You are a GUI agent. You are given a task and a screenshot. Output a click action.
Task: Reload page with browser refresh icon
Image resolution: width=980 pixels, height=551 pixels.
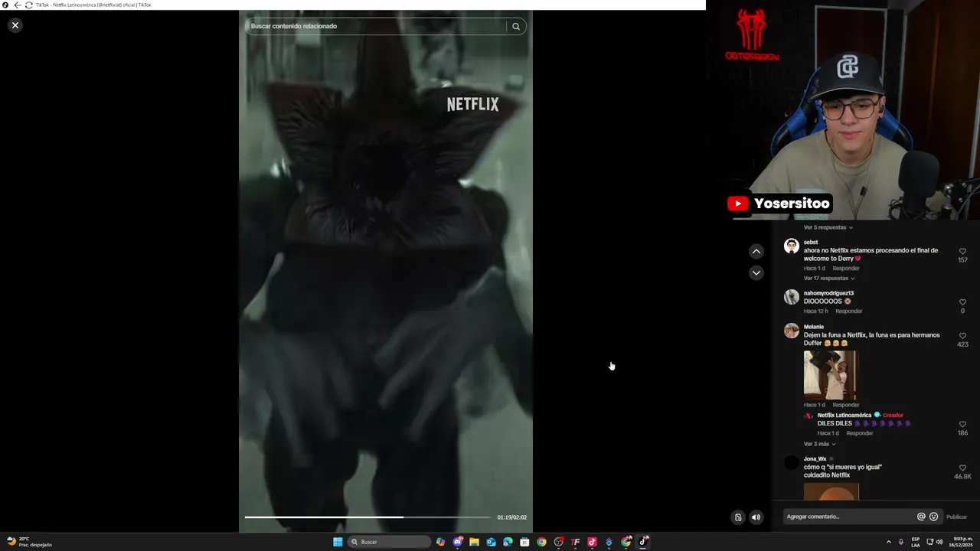28,5
